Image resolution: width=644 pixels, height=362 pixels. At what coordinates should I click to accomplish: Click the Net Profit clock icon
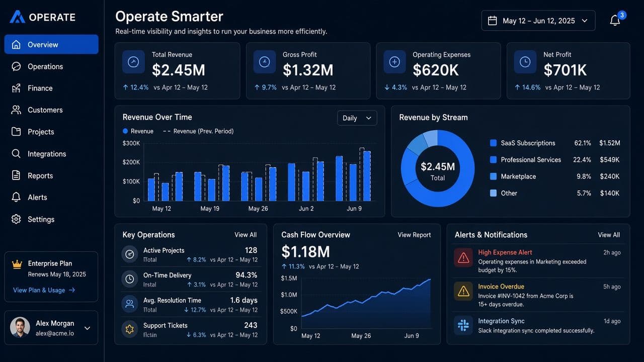click(x=525, y=62)
